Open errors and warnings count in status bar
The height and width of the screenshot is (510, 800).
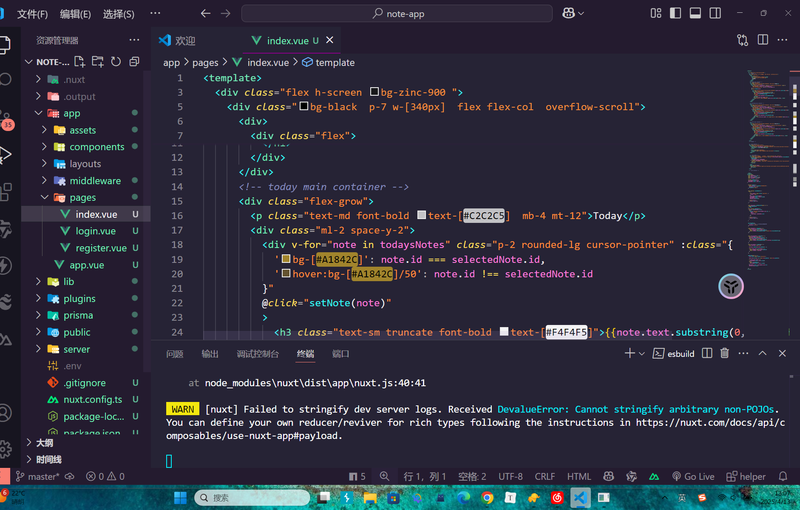coord(105,476)
